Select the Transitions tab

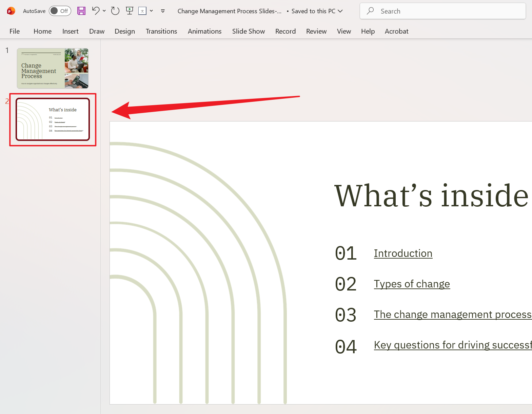coord(161,31)
